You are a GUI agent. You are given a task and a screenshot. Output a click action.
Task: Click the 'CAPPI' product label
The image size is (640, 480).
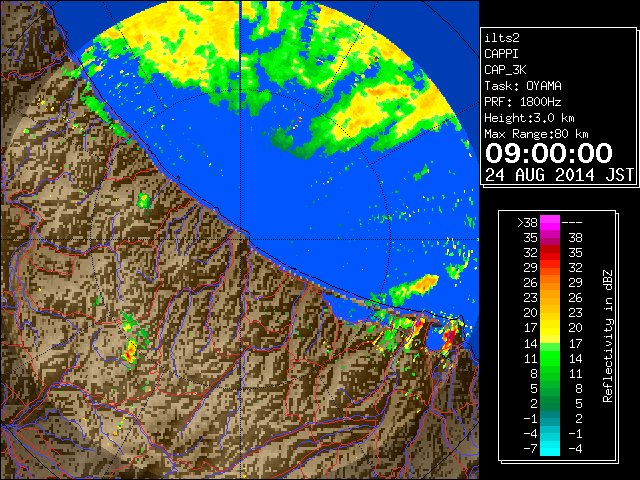point(501,54)
